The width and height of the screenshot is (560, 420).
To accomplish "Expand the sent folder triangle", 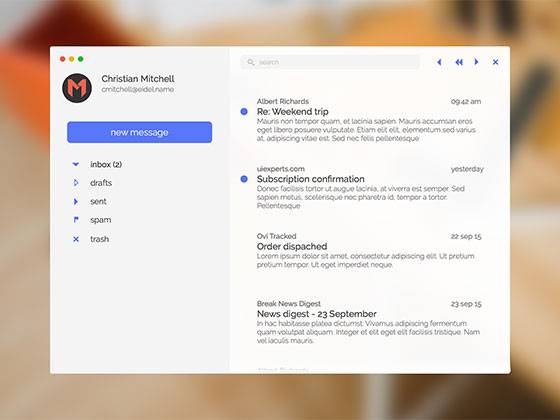I will (x=76, y=201).
